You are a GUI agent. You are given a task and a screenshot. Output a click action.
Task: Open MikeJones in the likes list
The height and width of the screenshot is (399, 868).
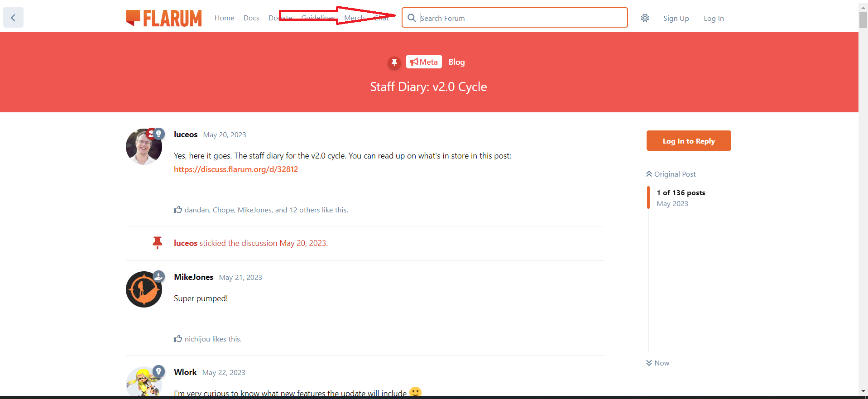(254, 210)
